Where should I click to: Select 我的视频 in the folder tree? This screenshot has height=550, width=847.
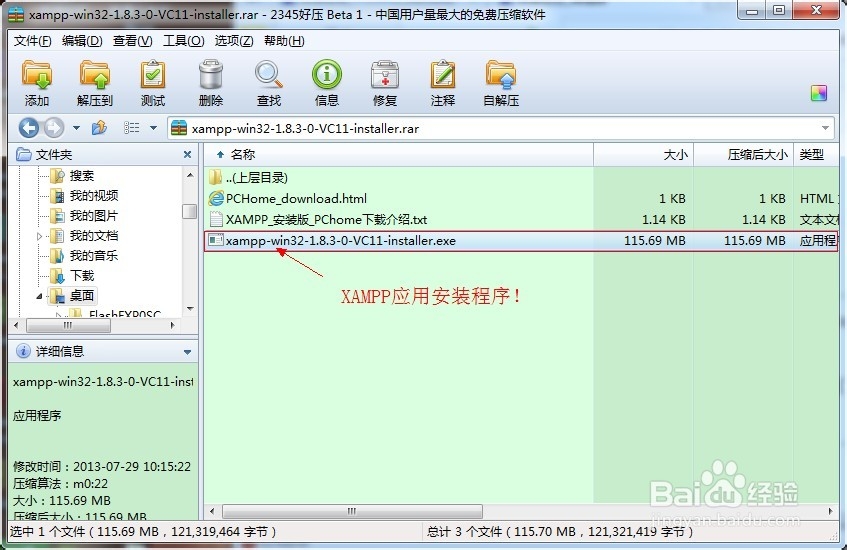(x=94, y=196)
